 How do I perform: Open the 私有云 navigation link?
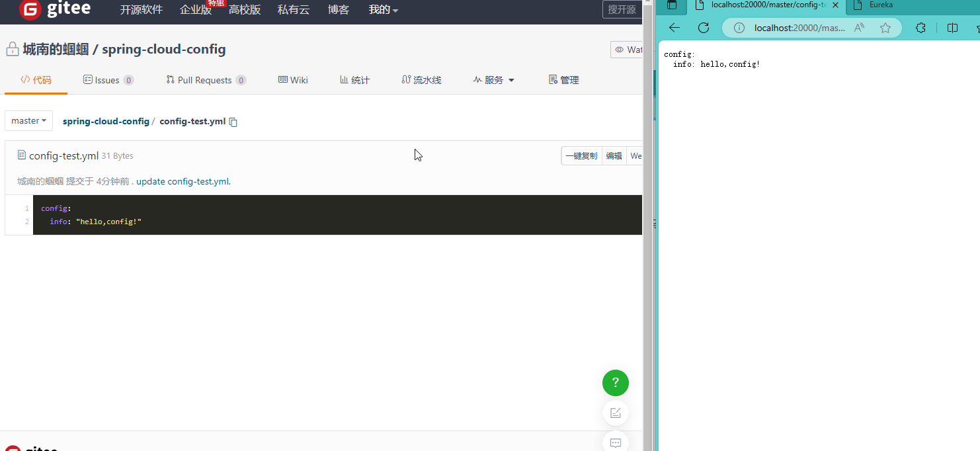tap(294, 10)
